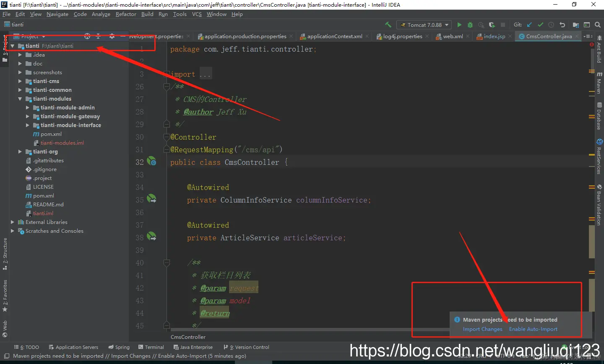This screenshot has height=364, width=604.
Task: Open the Version Control tool window
Action: click(x=247, y=347)
